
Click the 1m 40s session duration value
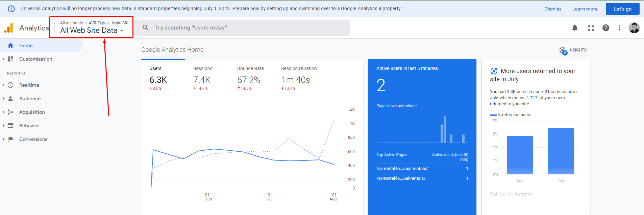click(296, 80)
